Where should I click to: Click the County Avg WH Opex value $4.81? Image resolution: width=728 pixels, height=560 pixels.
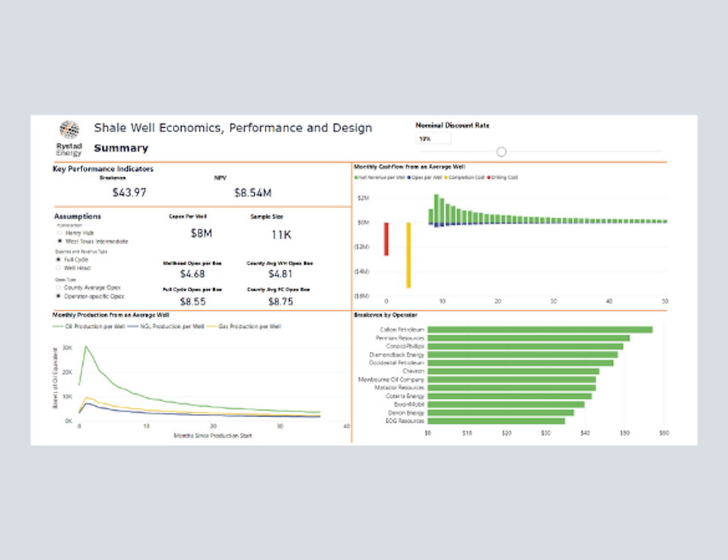coord(280,274)
